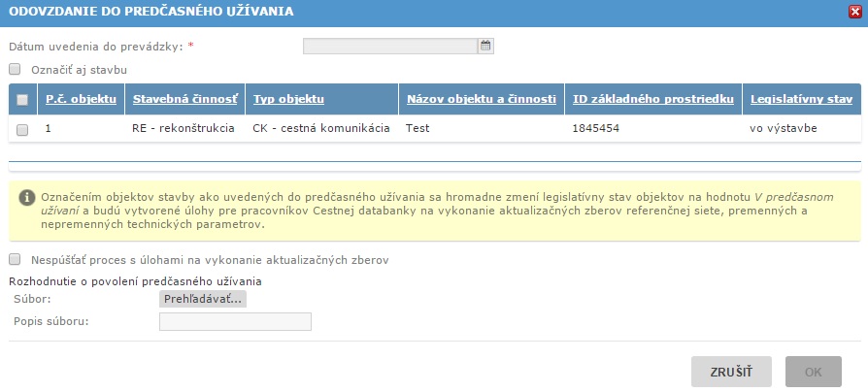
Task: Sort by 'ID základného prostriedku' column
Action: tap(652, 99)
